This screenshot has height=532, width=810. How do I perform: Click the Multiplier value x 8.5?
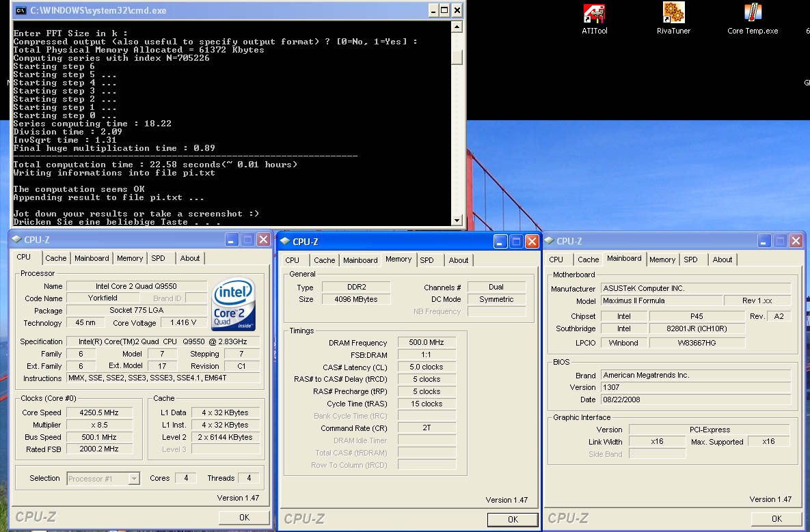click(98, 425)
